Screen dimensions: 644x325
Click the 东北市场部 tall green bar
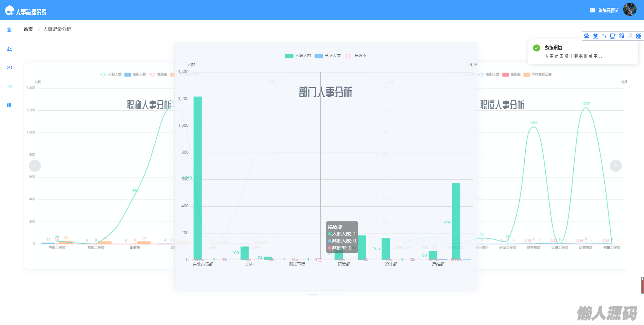[198, 178]
